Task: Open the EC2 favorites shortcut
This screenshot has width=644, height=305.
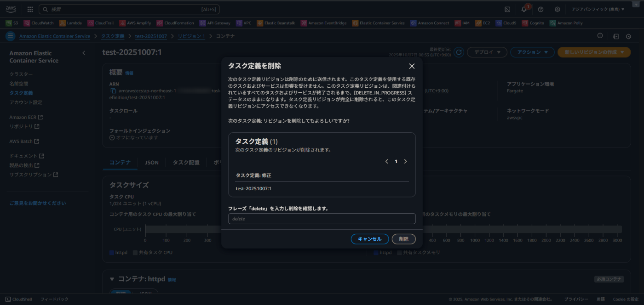Action: click(x=483, y=23)
